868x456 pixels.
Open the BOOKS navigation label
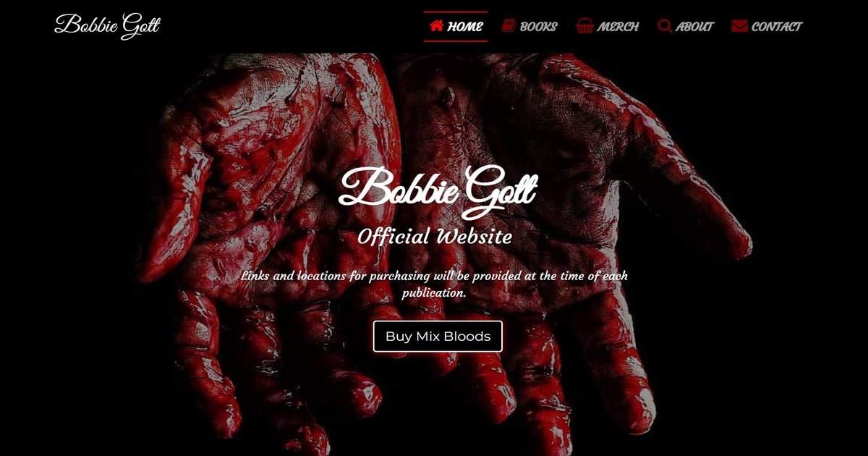(x=539, y=27)
